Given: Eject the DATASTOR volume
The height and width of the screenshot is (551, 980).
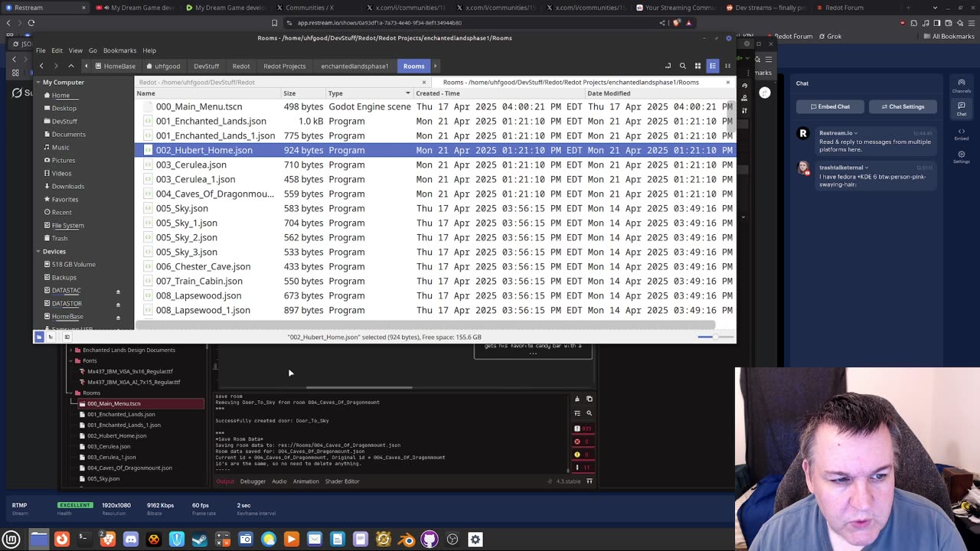Looking at the screenshot, I should pyautogui.click(x=118, y=305).
